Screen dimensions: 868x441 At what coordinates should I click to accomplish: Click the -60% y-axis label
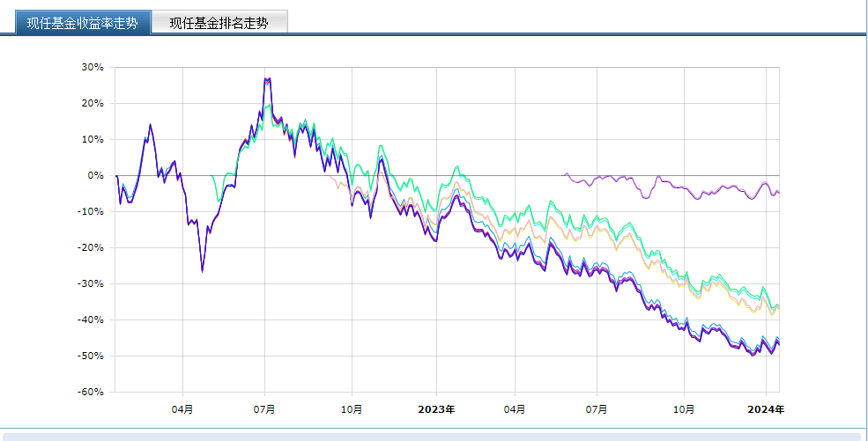tap(91, 392)
